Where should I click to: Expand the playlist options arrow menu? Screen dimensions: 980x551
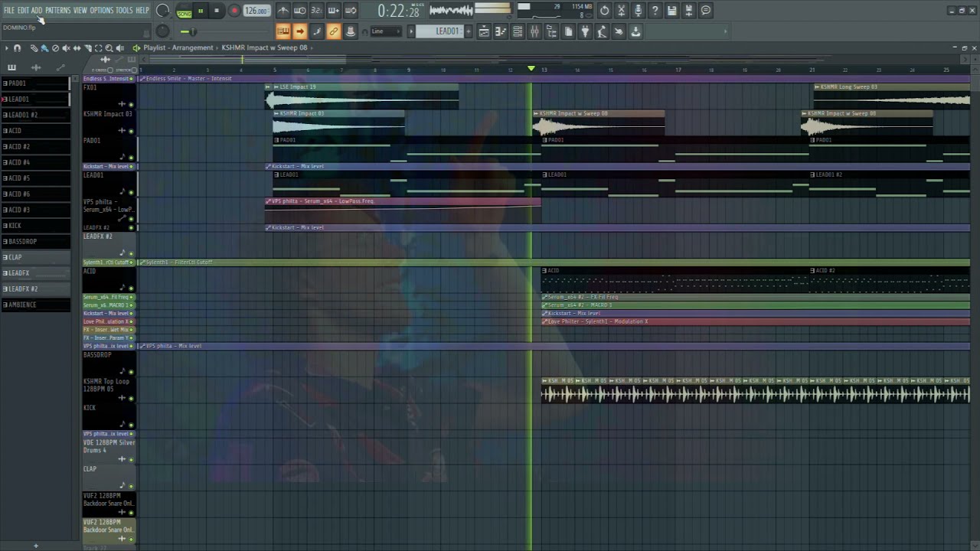(x=6, y=48)
